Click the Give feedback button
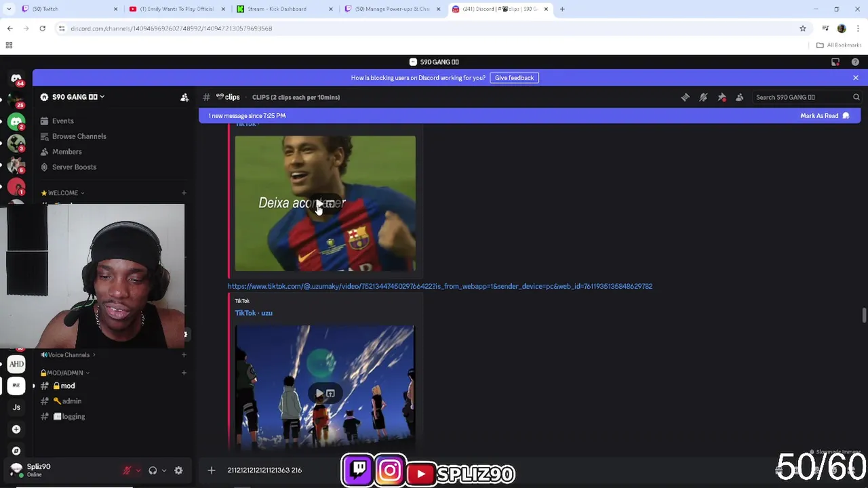The width and height of the screenshot is (868, 488). (514, 78)
